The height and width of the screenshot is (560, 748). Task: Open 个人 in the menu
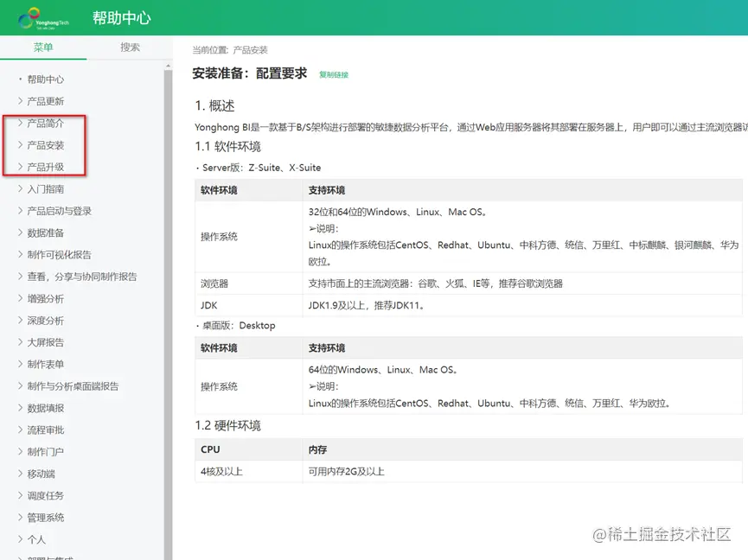36,539
